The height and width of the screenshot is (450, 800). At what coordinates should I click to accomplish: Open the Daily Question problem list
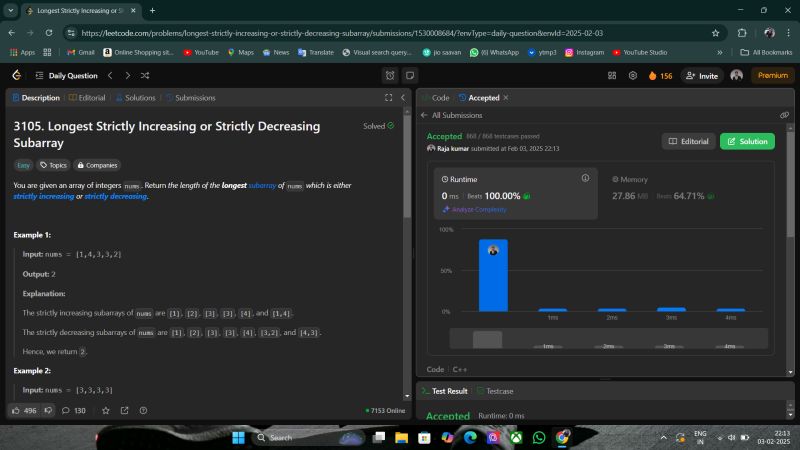pos(67,76)
